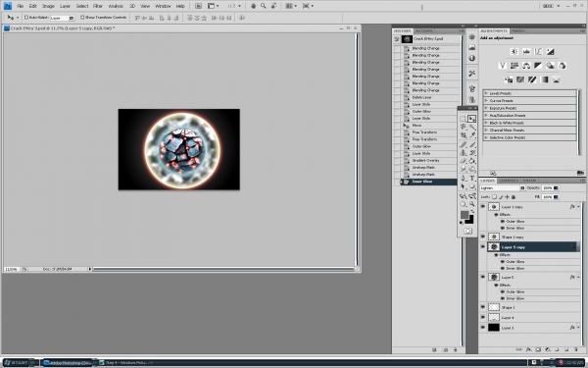This screenshot has width=588, height=368.
Task: Select the Lasso tool in the toolbox
Action: point(464,127)
